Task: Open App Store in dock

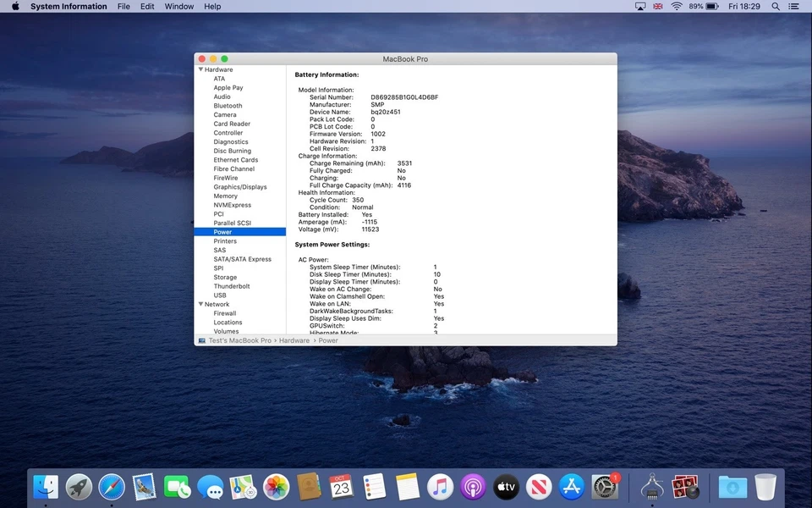Action: [572, 488]
